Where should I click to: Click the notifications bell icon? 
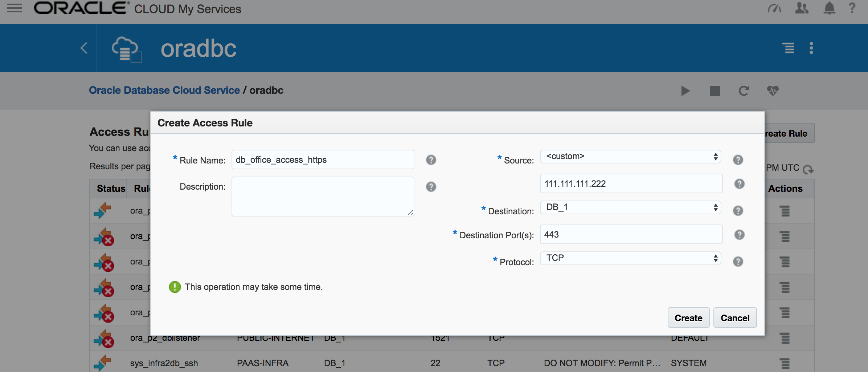click(x=829, y=8)
